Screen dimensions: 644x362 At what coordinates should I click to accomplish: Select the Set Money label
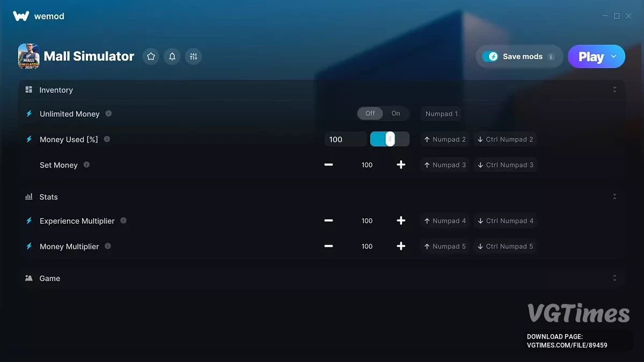[x=58, y=165]
